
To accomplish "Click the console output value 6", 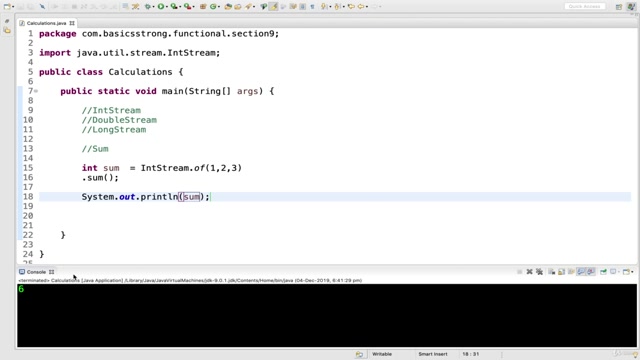I will [x=21, y=289].
